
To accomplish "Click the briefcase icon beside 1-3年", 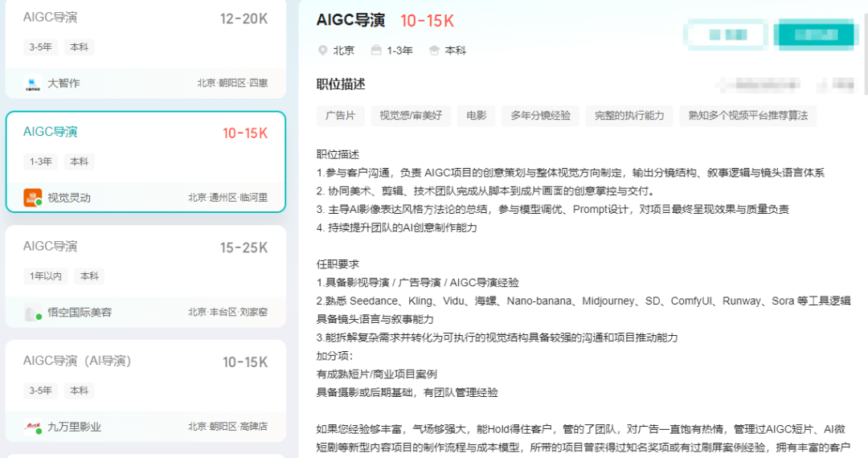I will click(376, 51).
